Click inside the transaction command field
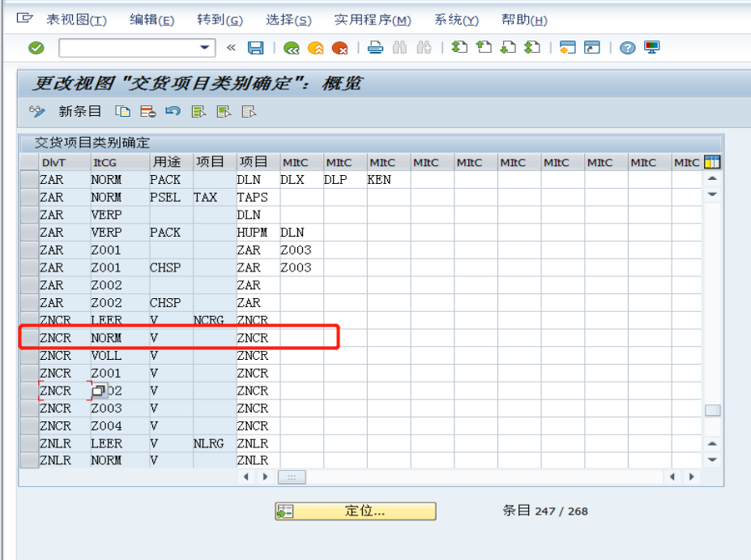The image size is (751, 560). pos(130,48)
